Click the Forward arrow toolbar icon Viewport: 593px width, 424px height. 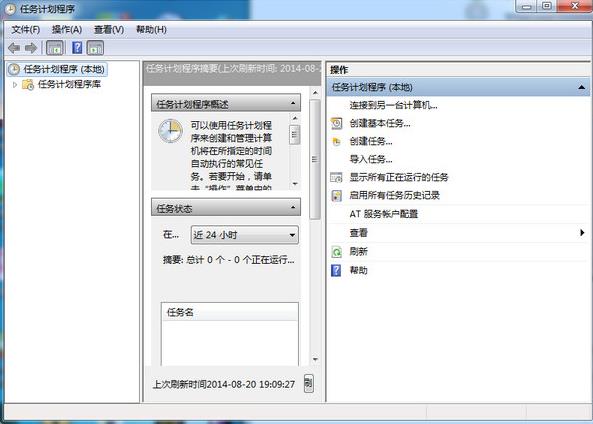pos(31,48)
